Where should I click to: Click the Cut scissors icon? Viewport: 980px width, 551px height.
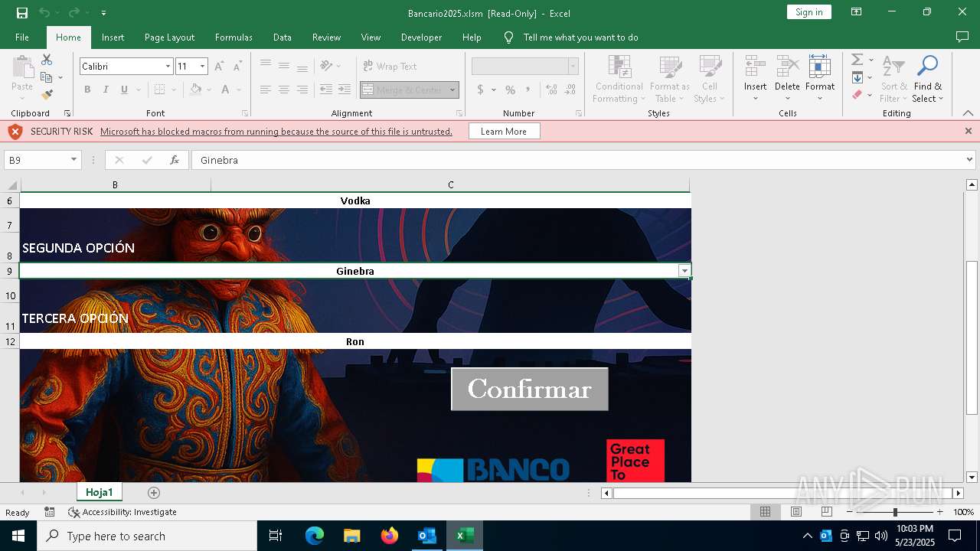tap(47, 60)
